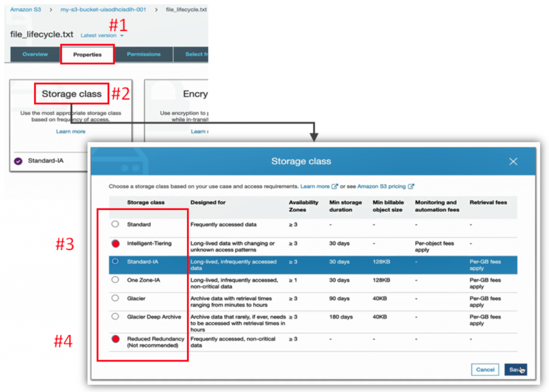Click the Monitoring and automation fees header
This screenshot has width=549, height=392.
pyautogui.click(x=437, y=206)
